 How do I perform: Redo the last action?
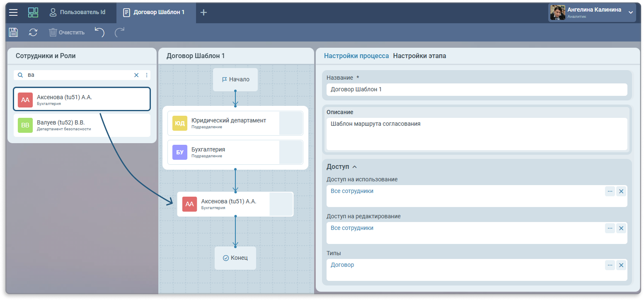(x=119, y=32)
